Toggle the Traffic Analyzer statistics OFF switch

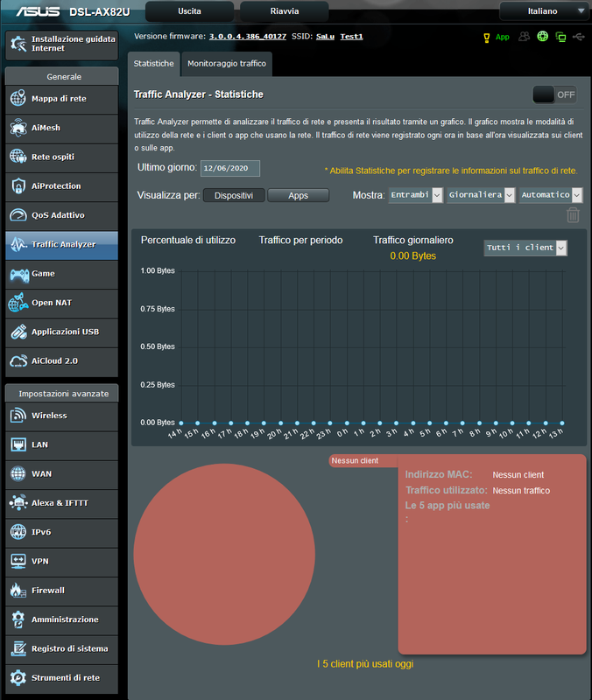(x=554, y=94)
